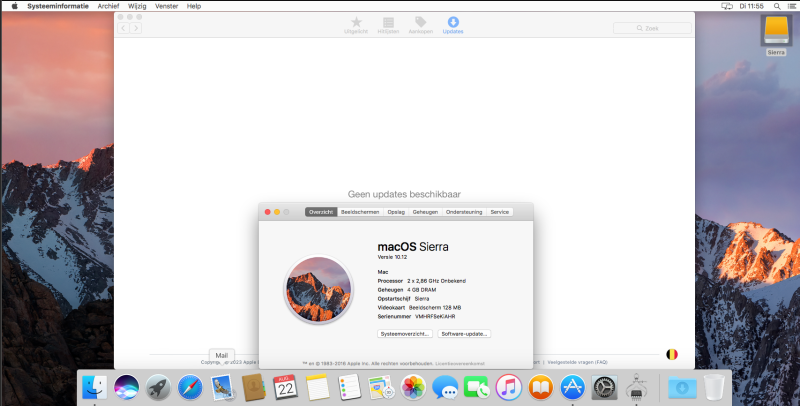The image size is (800, 406).
Task: Open the Venster menu
Action: click(167, 6)
